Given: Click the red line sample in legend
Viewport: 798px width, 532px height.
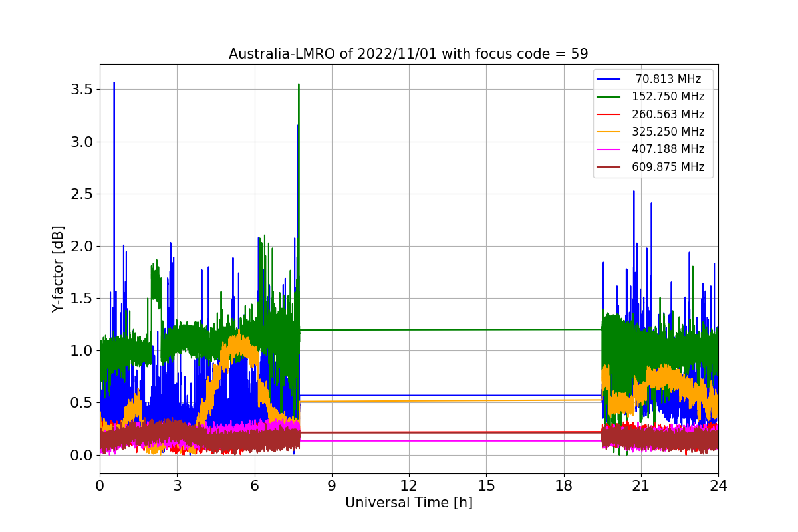Looking at the screenshot, I should pos(609,114).
